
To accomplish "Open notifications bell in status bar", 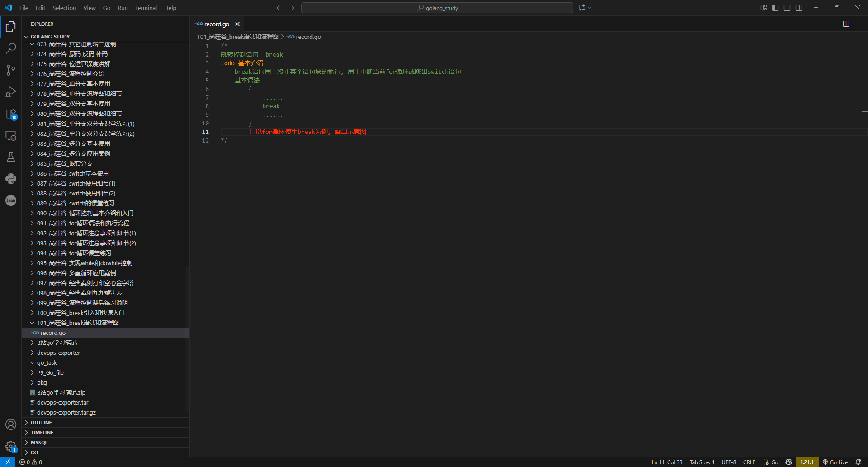I will click(859, 462).
